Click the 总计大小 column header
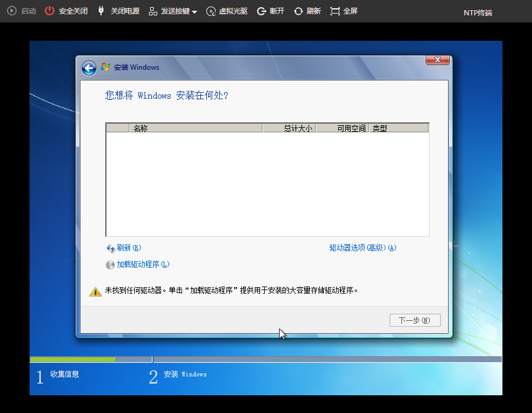Viewport: 532px width, 413px height. [289, 128]
